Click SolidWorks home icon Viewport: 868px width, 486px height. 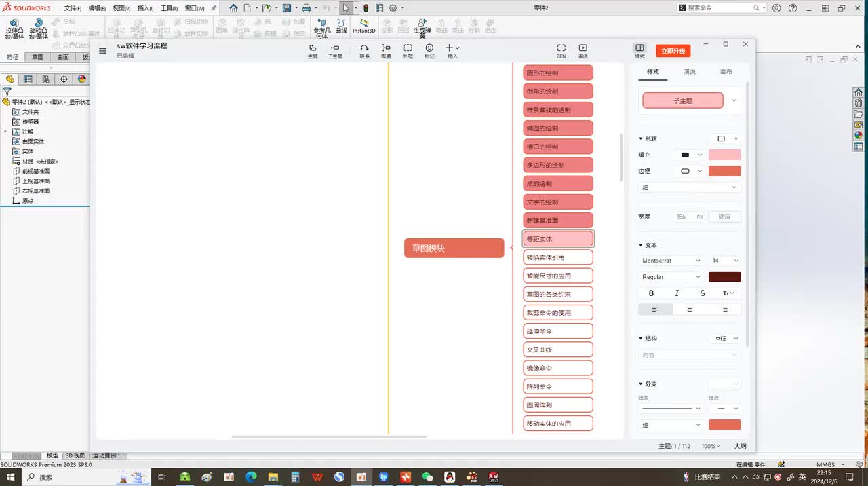pyautogui.click(x=233, y=8)
